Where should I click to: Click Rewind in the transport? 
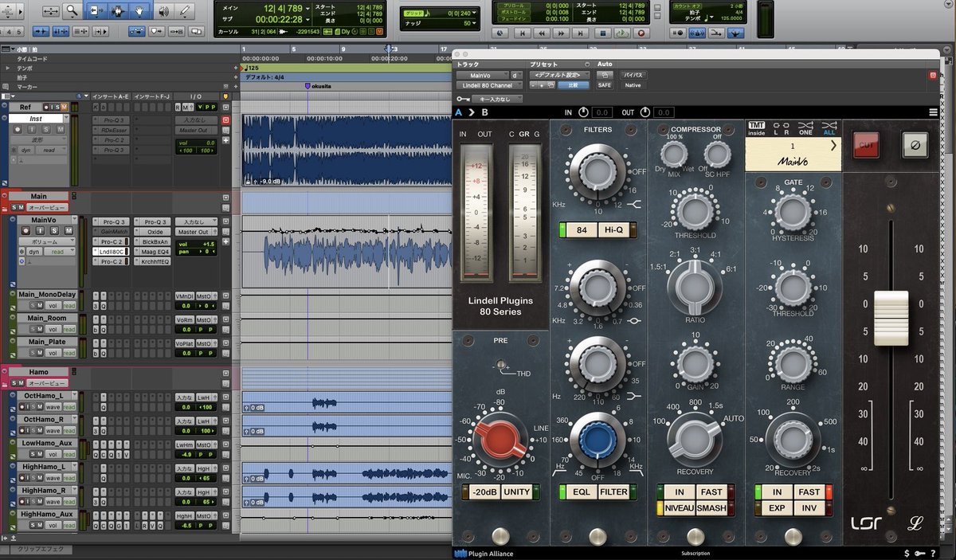click(x=543, y=33)
